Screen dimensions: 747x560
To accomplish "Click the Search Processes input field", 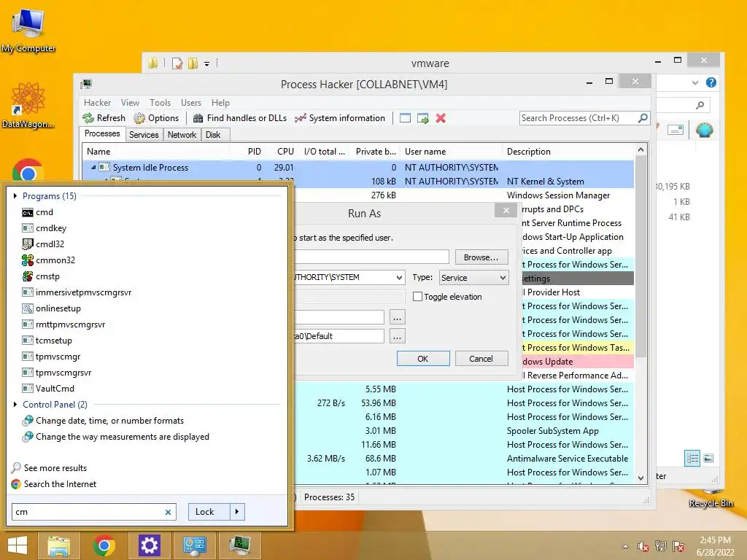I will 578,117.
